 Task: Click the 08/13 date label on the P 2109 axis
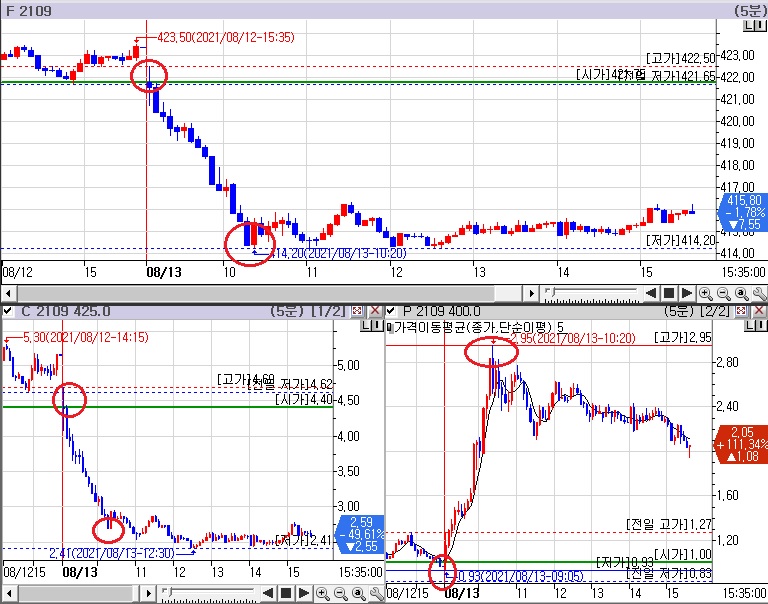click(x=461, y=593)
